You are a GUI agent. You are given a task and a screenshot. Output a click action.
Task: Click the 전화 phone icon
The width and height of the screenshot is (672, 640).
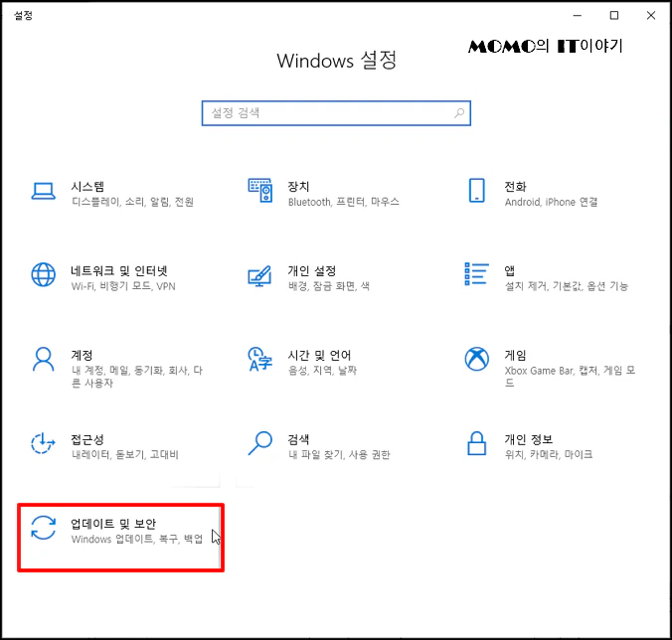click(x=476, y=190)
